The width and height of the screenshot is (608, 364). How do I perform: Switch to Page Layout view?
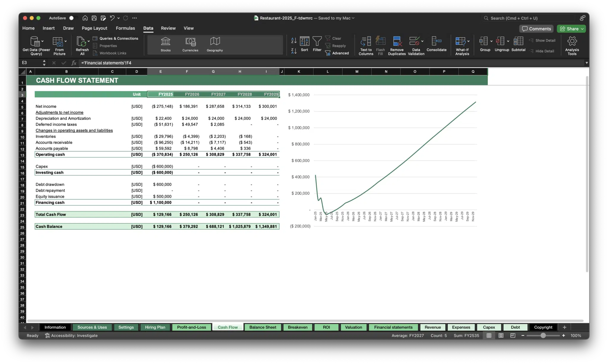tap(501, 336)
